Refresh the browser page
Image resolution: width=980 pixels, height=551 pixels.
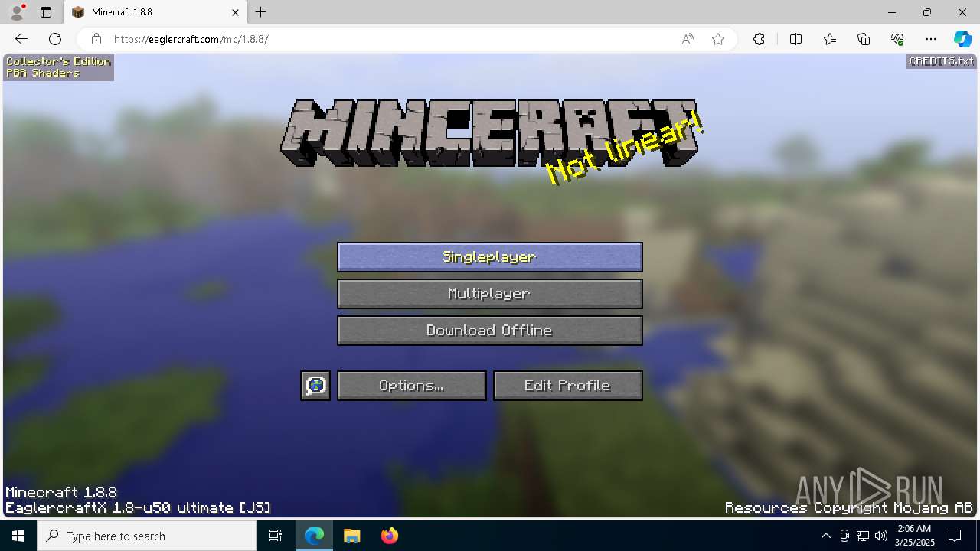(x=55, y=39)
